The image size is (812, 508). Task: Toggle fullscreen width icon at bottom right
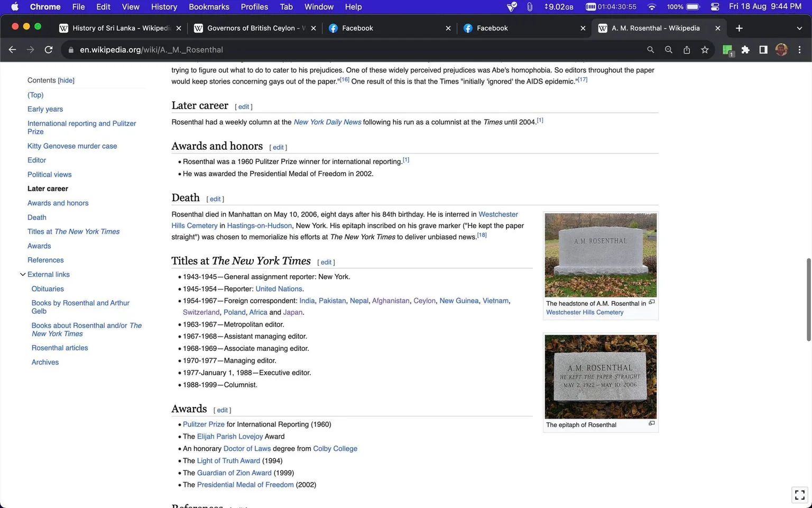coord(800,495)
